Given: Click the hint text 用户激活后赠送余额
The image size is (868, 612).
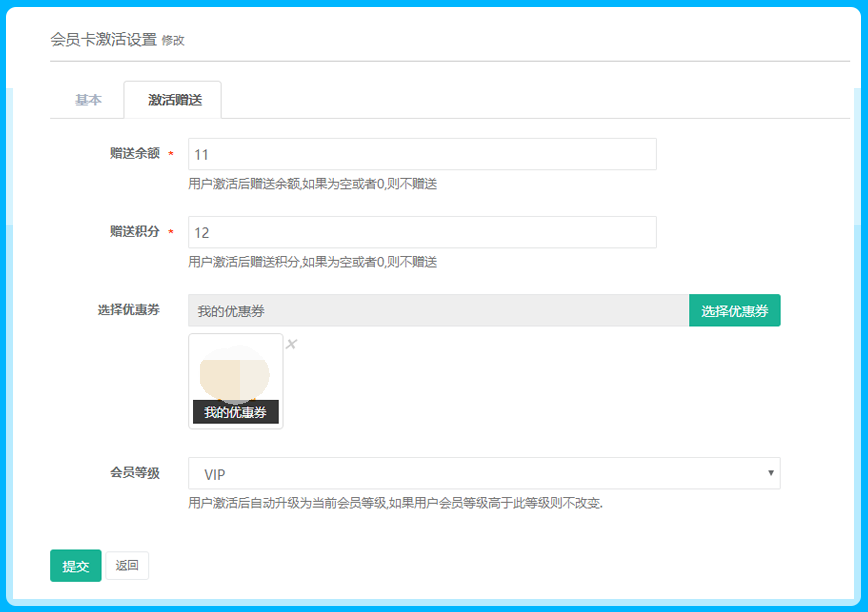Looking at the screenshot, I should 312,184.
